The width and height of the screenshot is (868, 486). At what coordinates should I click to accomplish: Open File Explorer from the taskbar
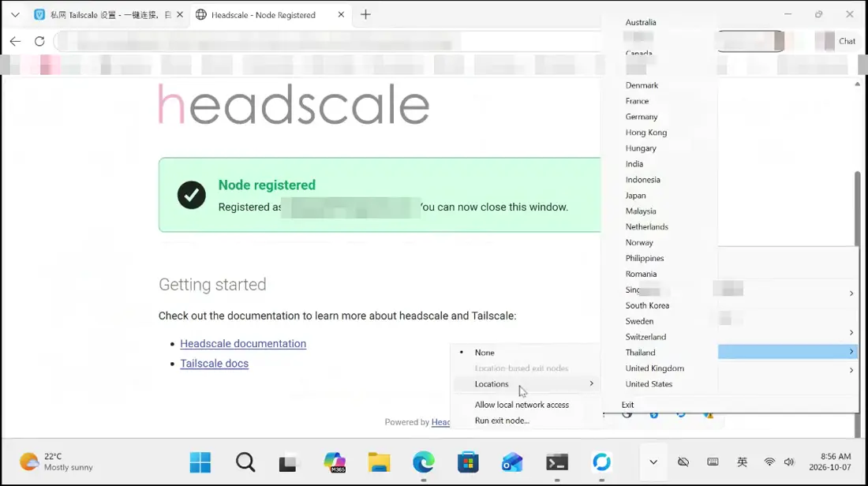380,462
